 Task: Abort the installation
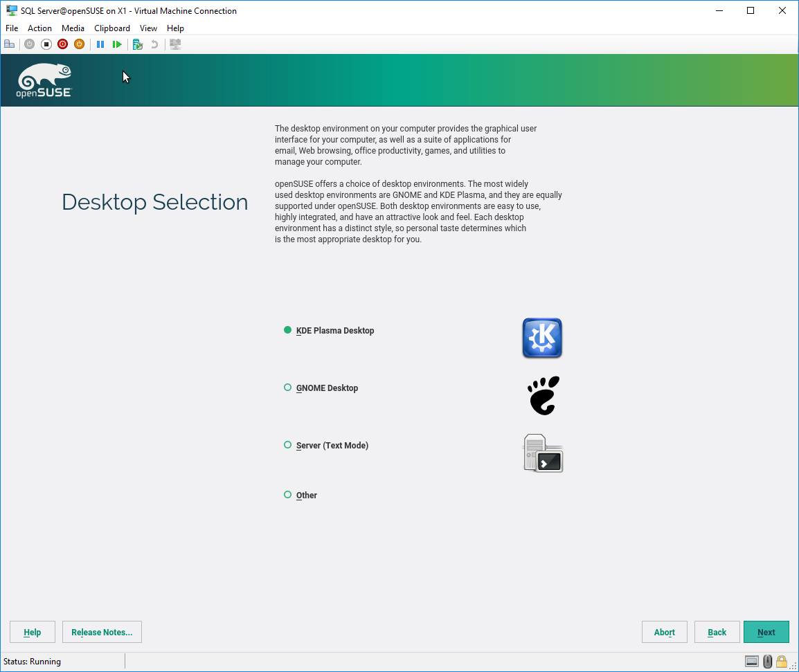(x=665, y=632)
